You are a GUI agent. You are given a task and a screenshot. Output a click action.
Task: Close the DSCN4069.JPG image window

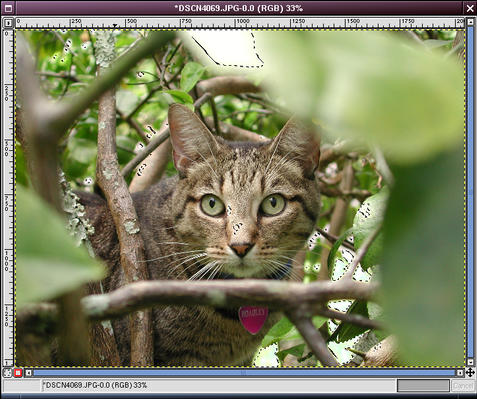[470, 8]
